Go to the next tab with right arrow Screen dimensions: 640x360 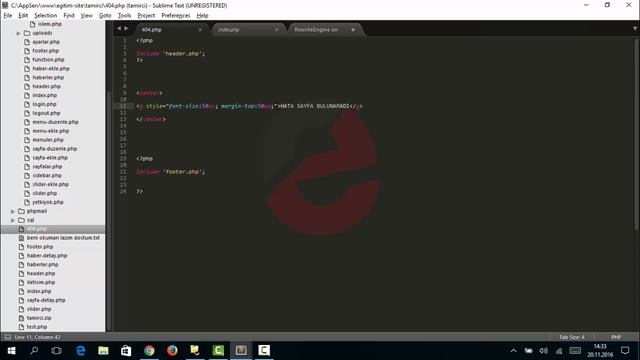(x=126, y=29)
